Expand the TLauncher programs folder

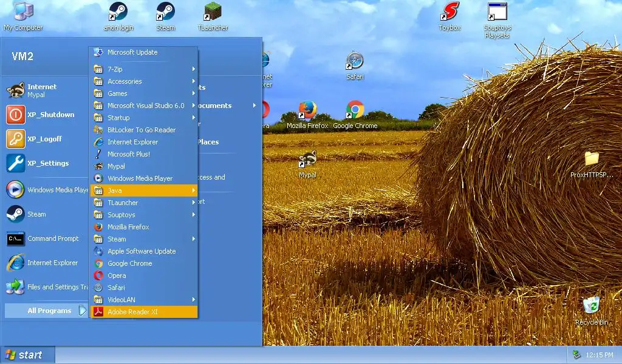(143, 203)
